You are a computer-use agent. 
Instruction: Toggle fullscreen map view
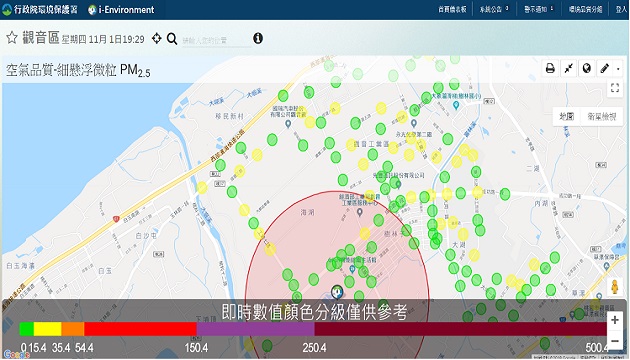point(615,88)
